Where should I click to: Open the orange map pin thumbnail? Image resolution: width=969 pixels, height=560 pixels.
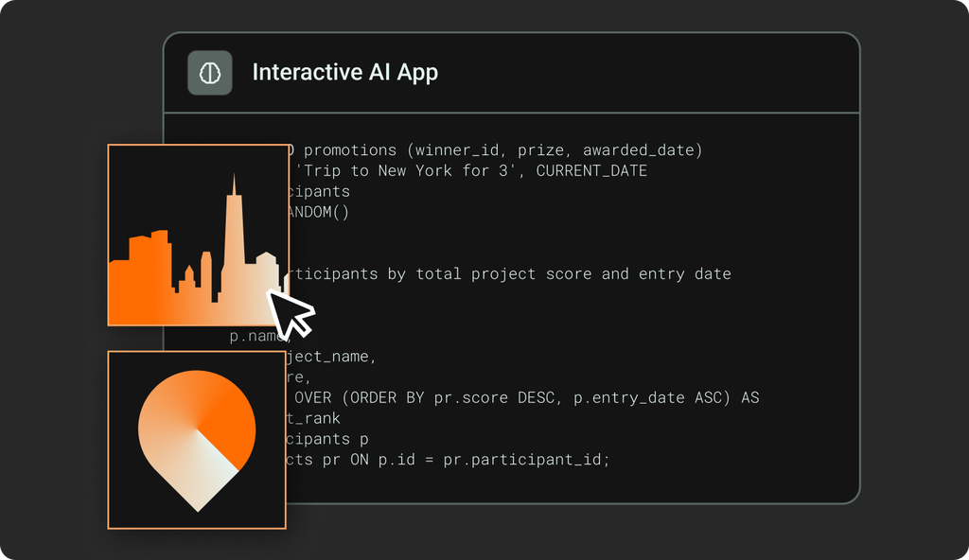coord(197,440)
